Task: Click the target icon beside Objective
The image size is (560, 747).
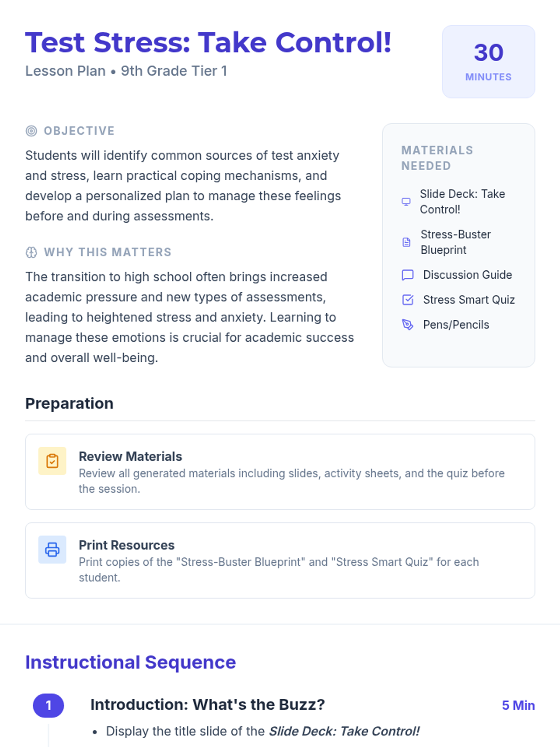Action: click(x=31, y=131)
